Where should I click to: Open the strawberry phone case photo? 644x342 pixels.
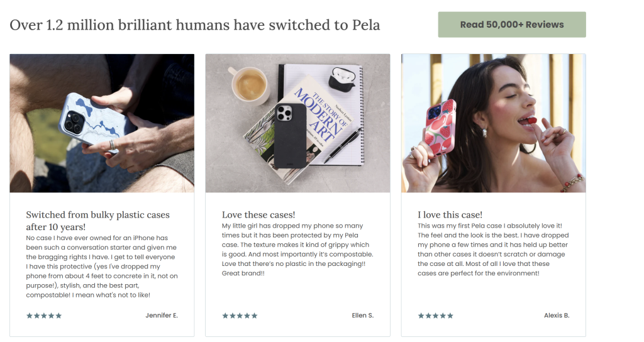tap(493, 123)
